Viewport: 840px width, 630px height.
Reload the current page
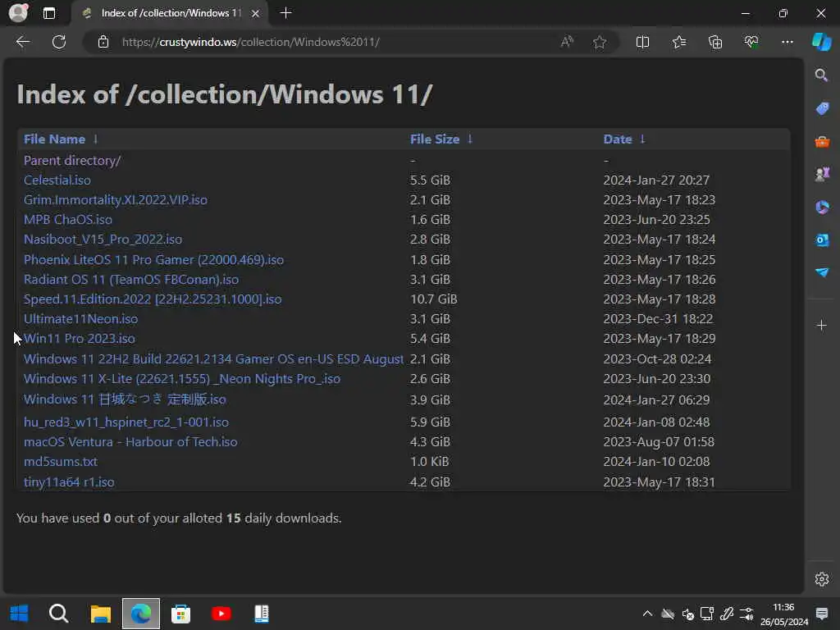[59, 42]
